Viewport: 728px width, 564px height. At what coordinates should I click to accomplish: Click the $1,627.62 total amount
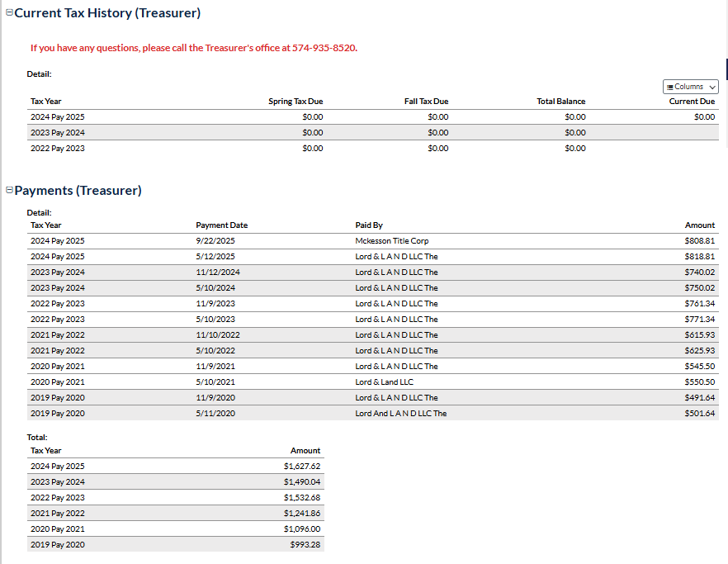tap(301, 467)
